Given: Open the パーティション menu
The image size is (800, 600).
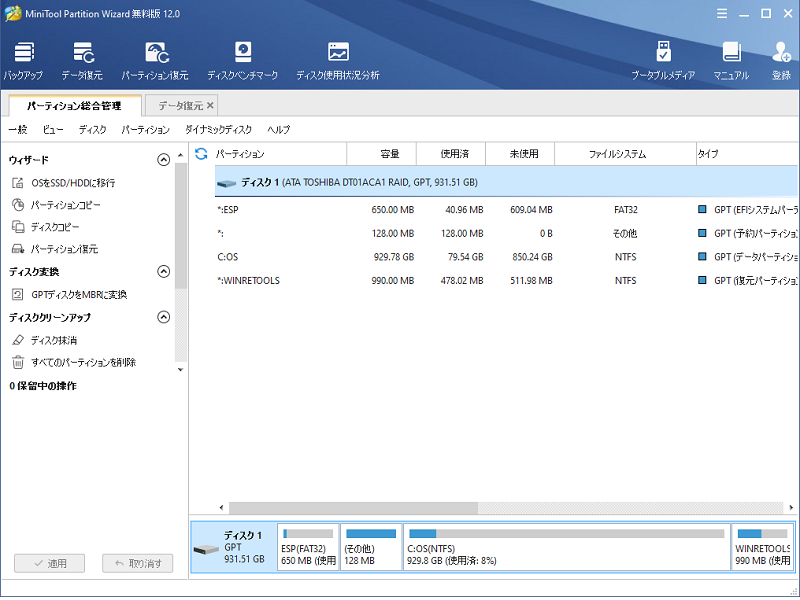Looking at the screenshot, I should [x=145, y=130].
